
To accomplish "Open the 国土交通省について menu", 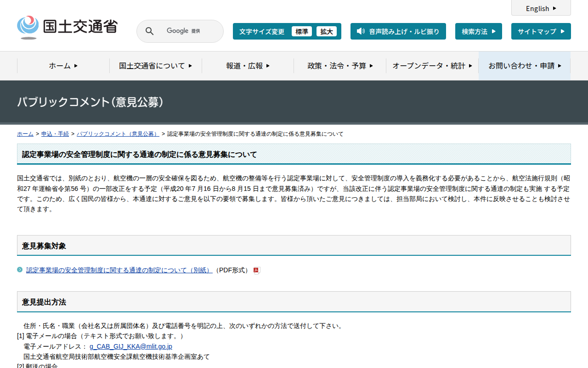I will coord(156,66).
